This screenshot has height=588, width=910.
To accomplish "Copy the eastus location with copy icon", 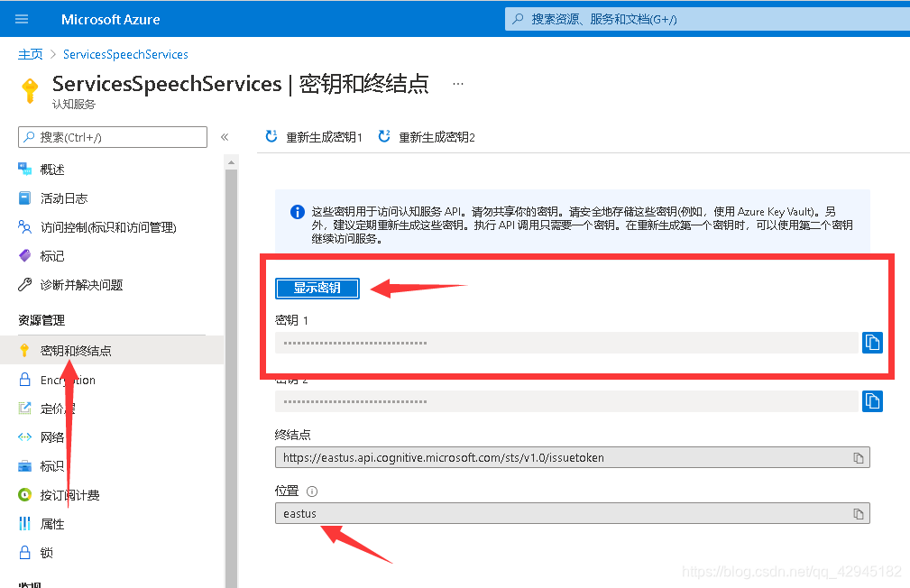I will click(859, 514).
